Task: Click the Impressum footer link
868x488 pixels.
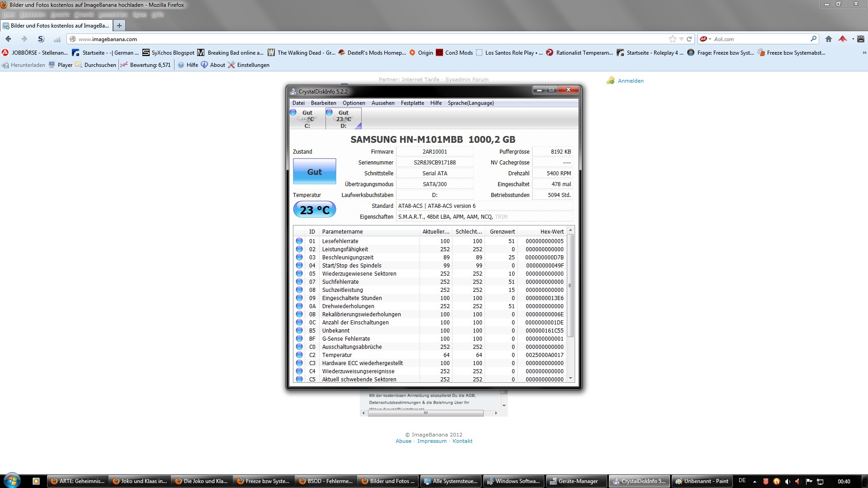Action: coord(431,441)
